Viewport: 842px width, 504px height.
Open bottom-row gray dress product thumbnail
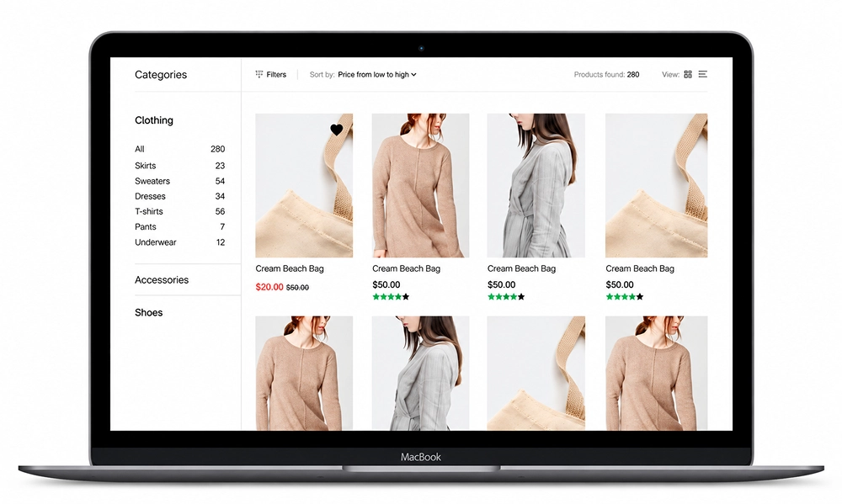(x=420, y=373)
